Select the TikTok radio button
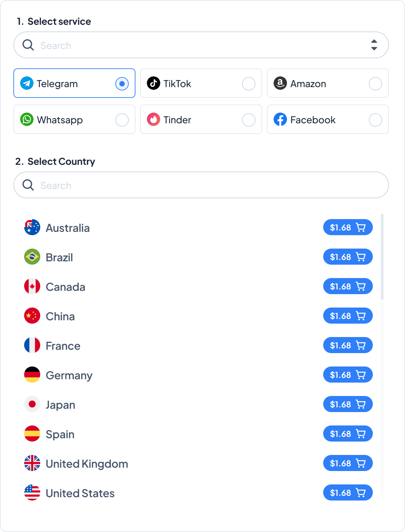 pyautogui.click(x=249, y=83)
